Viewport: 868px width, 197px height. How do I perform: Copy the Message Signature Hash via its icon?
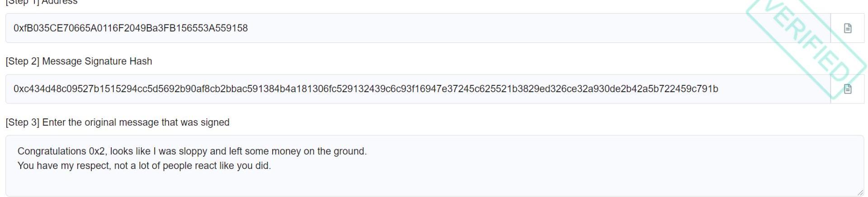848,89
